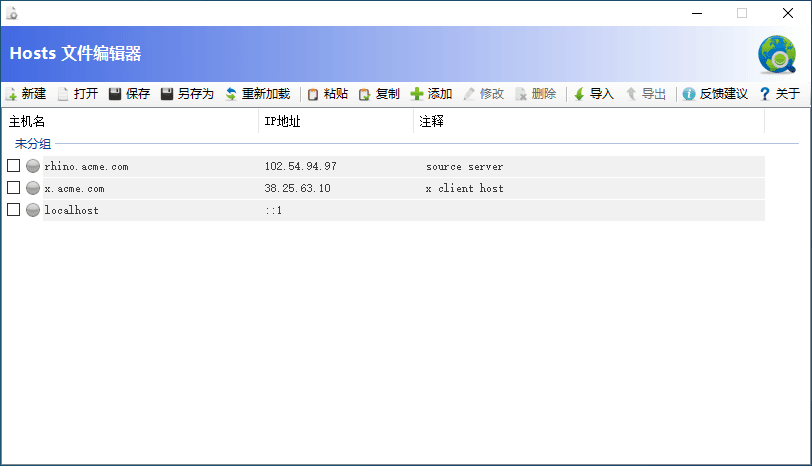Image resolution: width=812 pixels, height=466 pixels.
Task: Click the 注释 column header
Action: pyautogui.click(x=589, y=121)
